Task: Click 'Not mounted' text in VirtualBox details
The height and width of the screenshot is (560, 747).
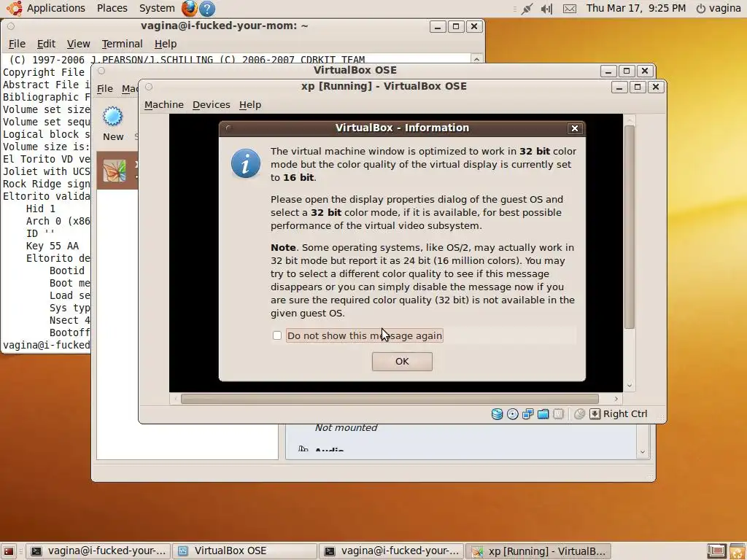Action: 346,427
